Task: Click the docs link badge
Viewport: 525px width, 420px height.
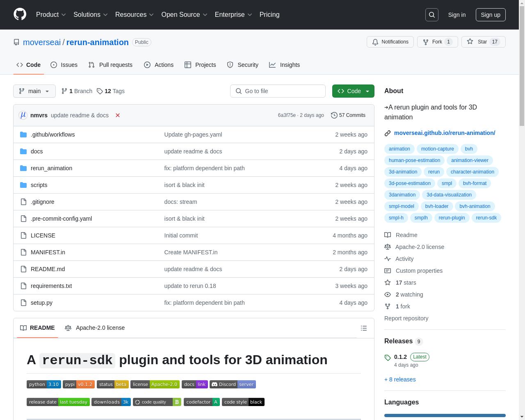Action: [x=195, y=384]
